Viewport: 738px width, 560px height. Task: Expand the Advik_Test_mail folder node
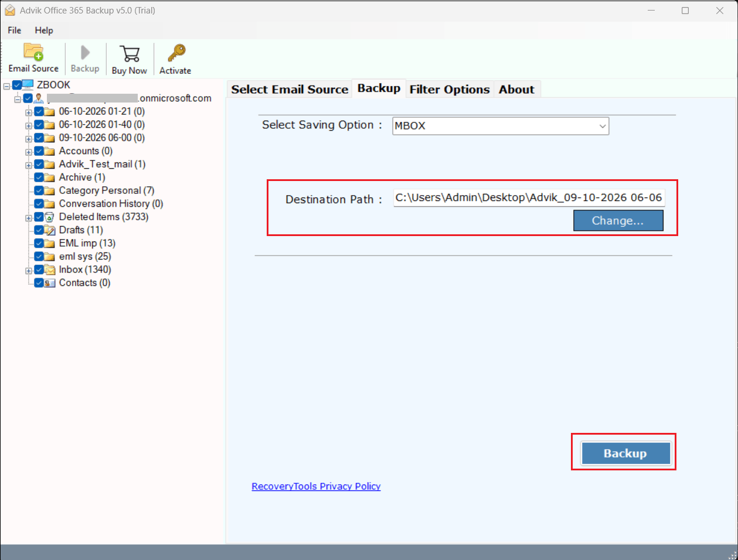(28, 165)
